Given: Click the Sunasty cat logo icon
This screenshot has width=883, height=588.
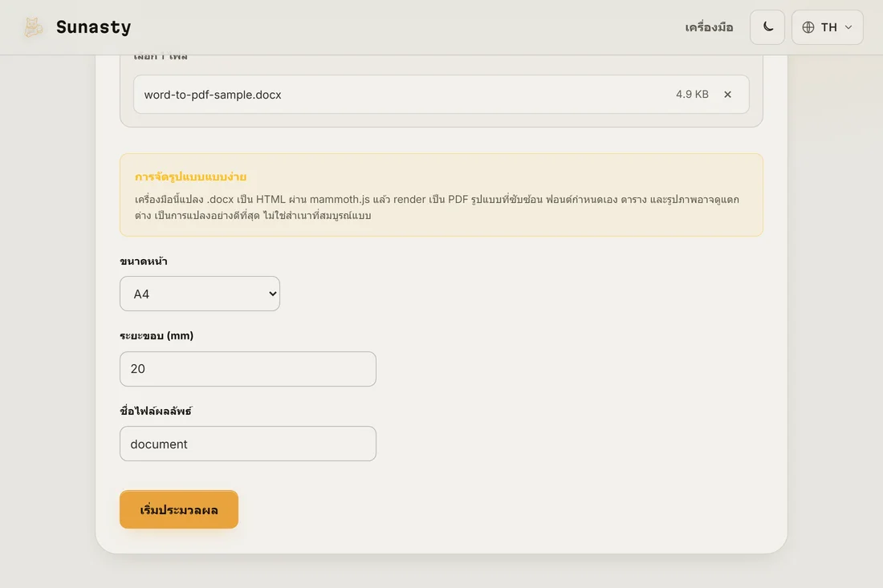Looking at the screenshot, I should click(33, 27).
